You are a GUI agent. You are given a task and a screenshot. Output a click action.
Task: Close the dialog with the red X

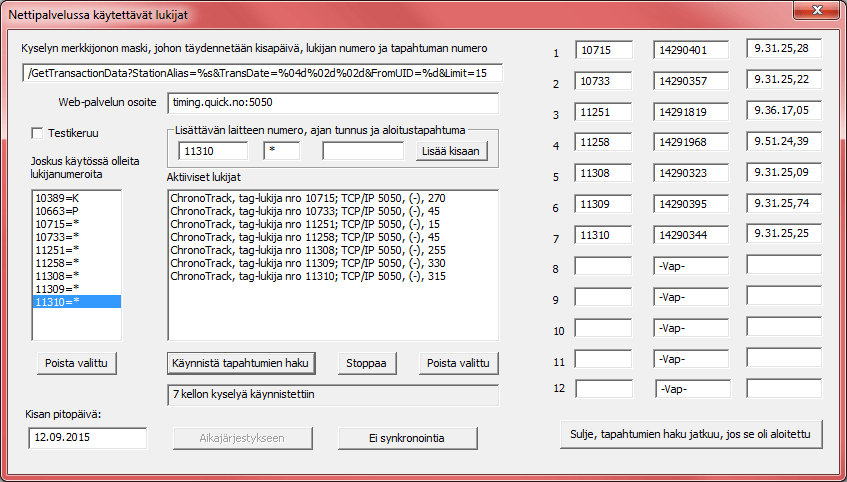[817, 11]
